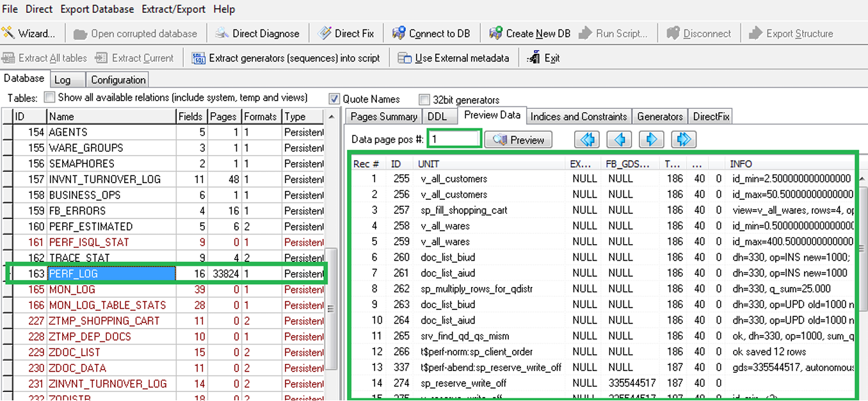Image resolution: width=868 pixels, height=401 pixels.
Task: Click the Exit toolbar icon
Action: [x=534, y=58]
